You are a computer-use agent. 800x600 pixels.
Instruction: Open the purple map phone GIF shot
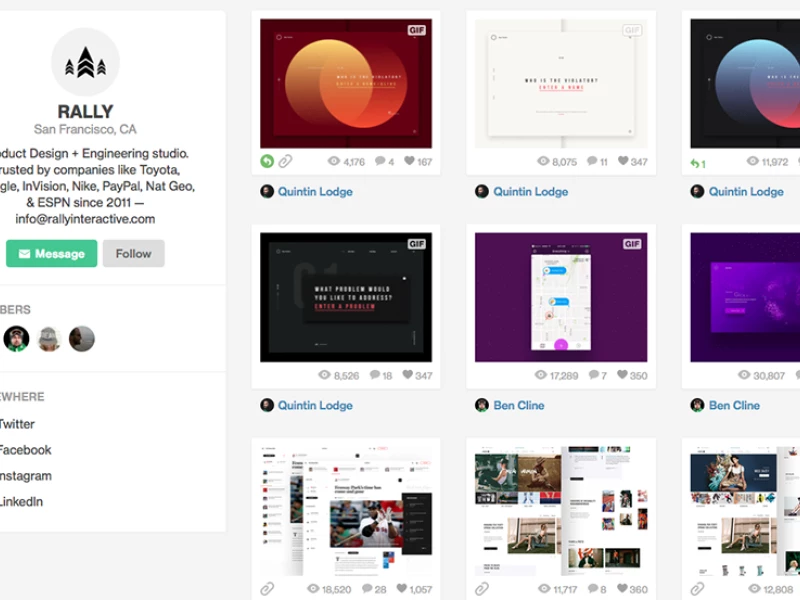click(561, 297)
